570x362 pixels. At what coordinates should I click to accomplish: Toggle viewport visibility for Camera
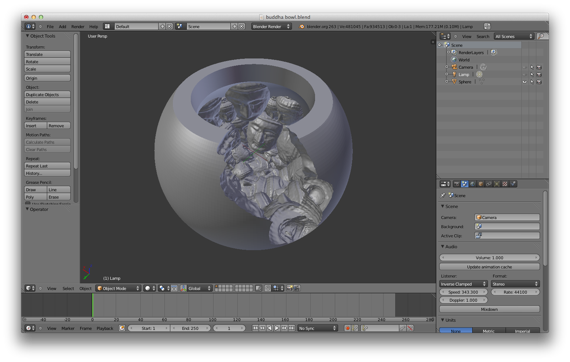coord(525,67)
